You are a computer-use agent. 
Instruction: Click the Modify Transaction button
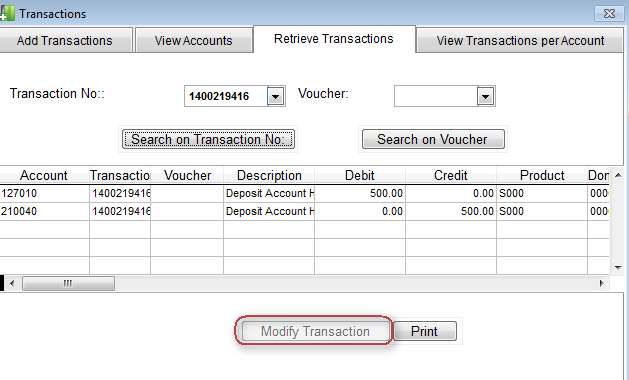point(316,331)
